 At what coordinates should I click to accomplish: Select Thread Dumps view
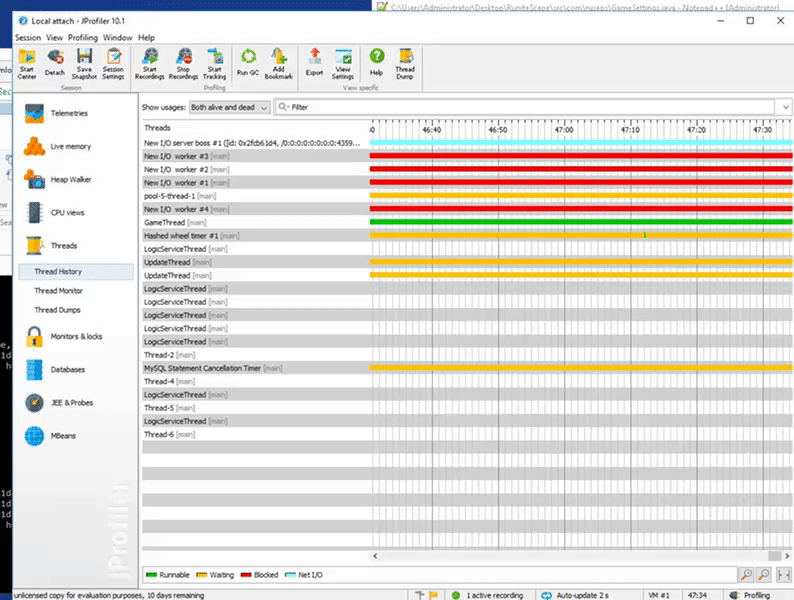[57, 310]
